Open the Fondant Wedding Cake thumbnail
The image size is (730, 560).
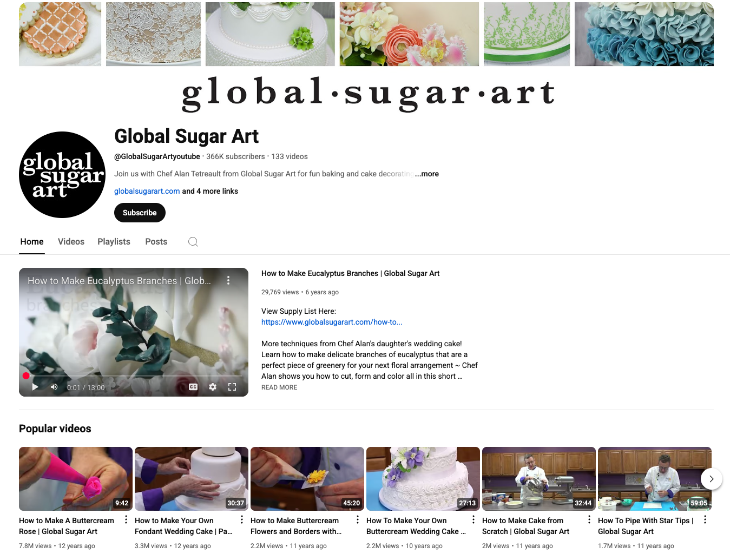(x=192, y=479)
